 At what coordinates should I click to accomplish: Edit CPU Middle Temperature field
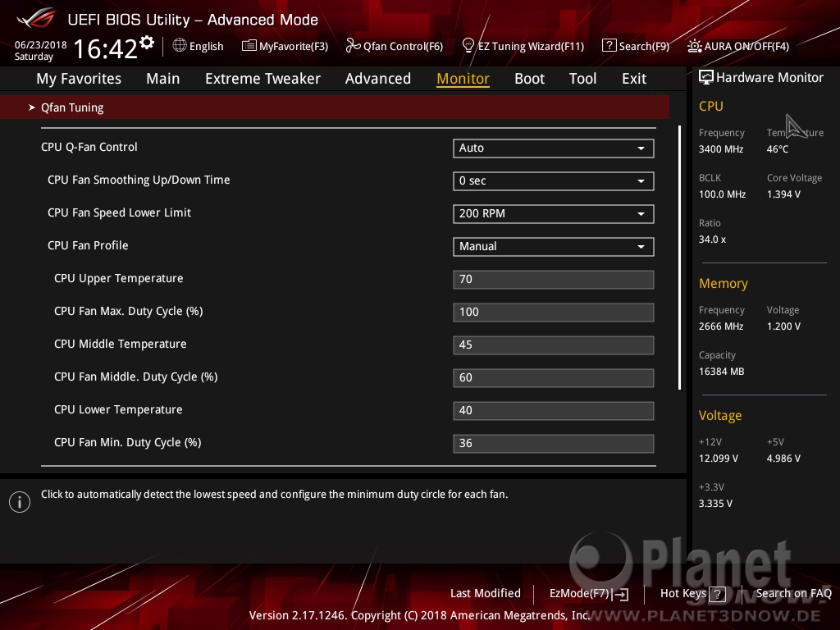(554, 345)
